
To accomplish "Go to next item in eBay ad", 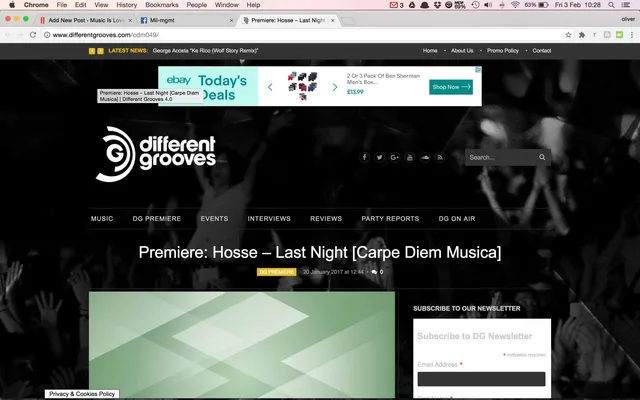I will [x=335, y=87].
